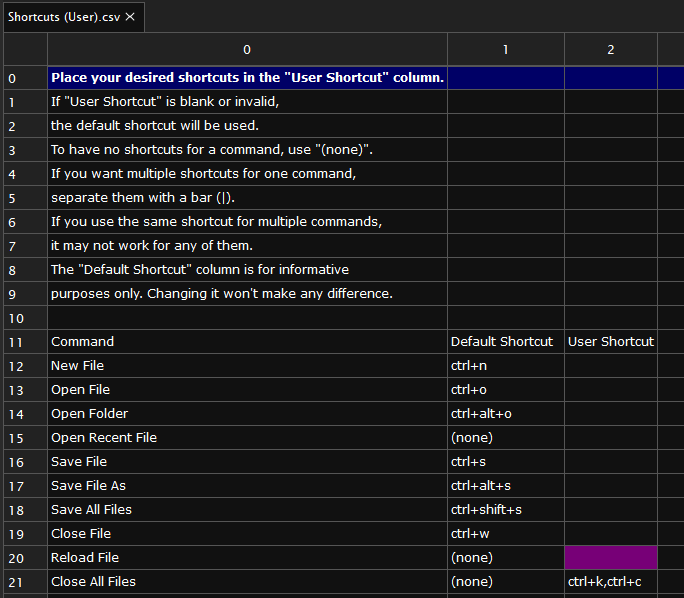Viewport: 684px width, 598px height.
Task: Click the 'Default Shortcut' header cell
Action: pyautogui.click(x=506, y=342)
